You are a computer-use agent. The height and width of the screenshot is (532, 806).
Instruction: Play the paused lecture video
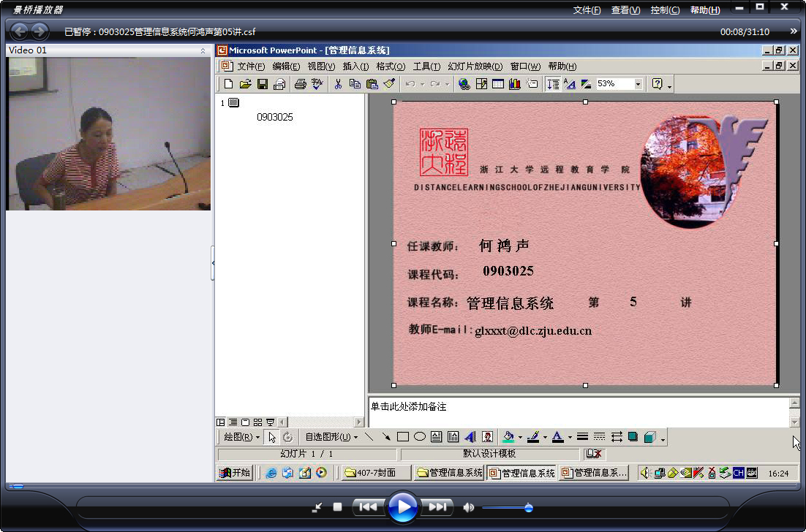click(402, 507)
